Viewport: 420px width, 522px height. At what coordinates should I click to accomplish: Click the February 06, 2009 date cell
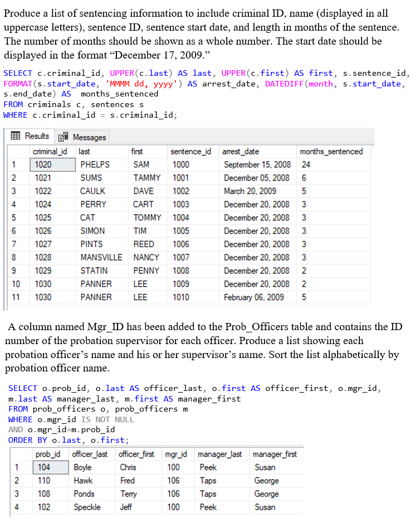coord(253,297)
